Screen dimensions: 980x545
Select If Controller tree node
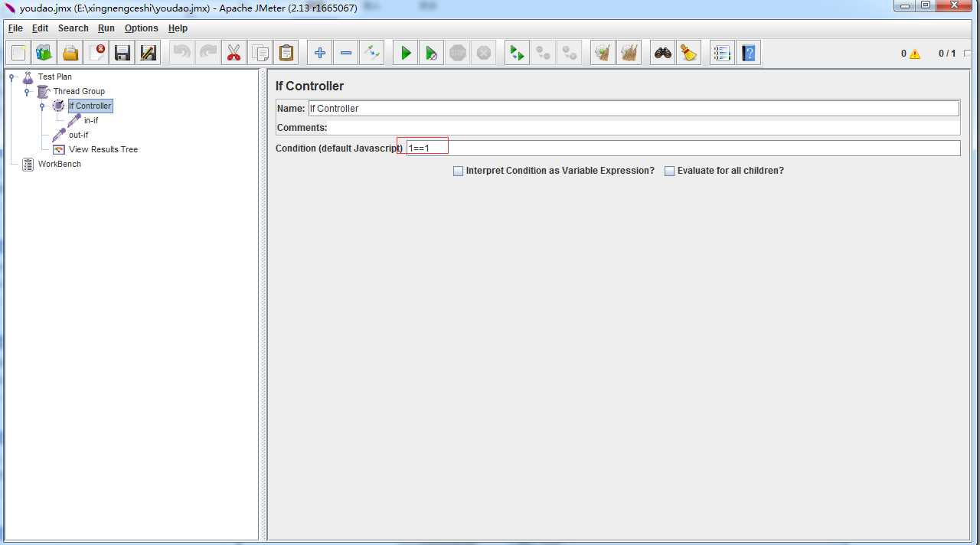point(90,106)
